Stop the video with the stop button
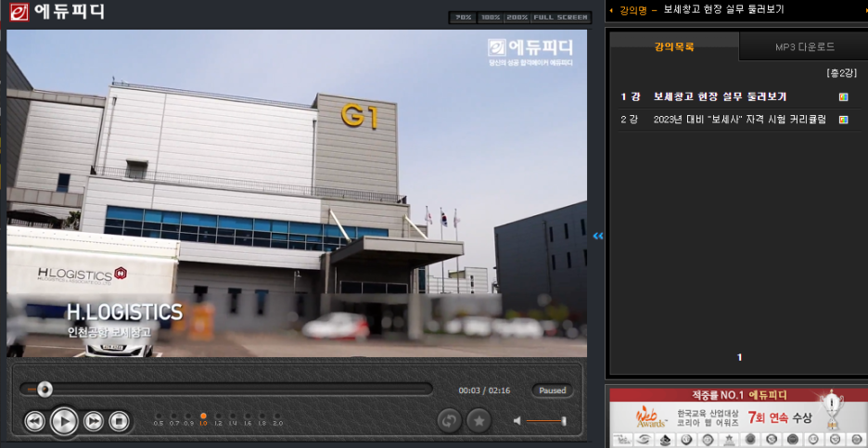This screenshot has height=448, width=868. (119, 421)
